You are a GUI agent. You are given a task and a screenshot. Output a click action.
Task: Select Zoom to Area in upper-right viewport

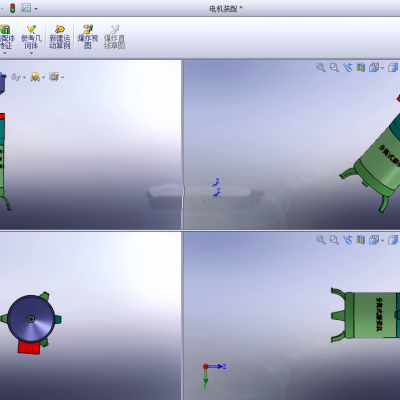coord(334,67)
